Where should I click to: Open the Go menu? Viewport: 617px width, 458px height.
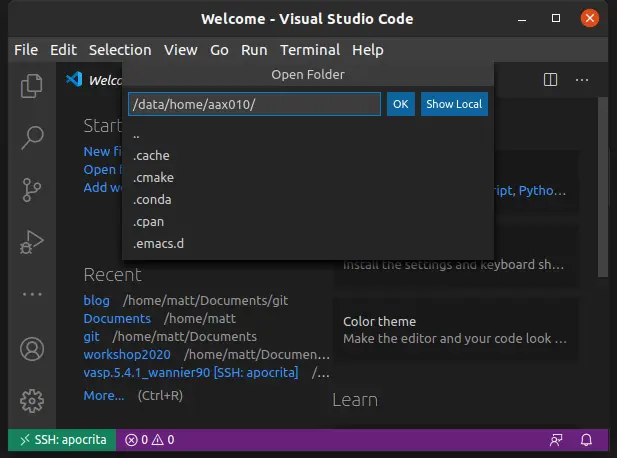219,50
